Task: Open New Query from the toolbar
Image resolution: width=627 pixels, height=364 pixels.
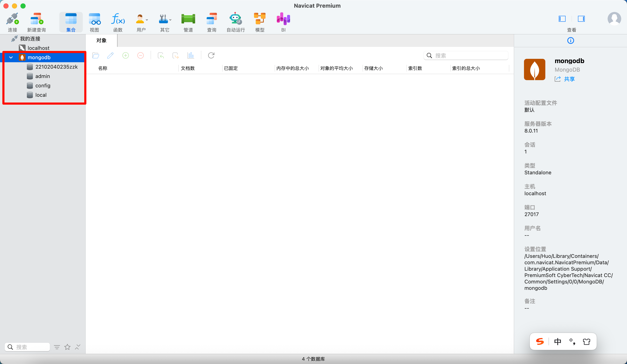Action: pyautogui.click(x=37, y=19)
